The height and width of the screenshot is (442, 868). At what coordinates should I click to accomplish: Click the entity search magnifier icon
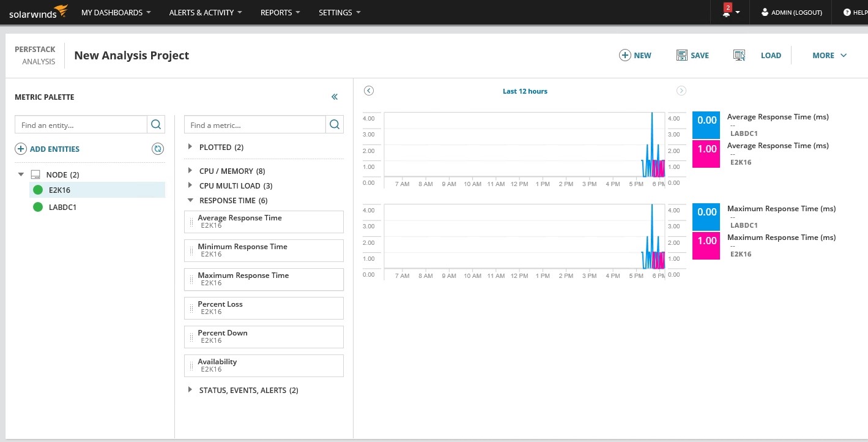(x=156, y=124)
